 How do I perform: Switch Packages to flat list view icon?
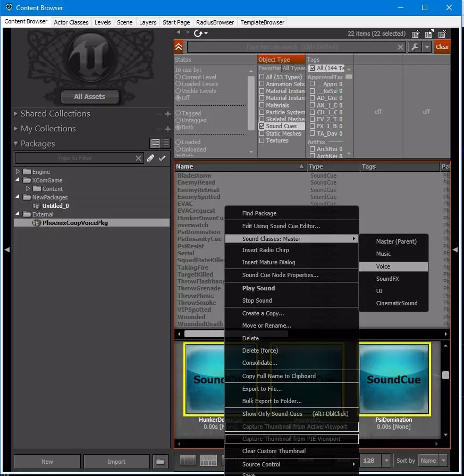166,143
